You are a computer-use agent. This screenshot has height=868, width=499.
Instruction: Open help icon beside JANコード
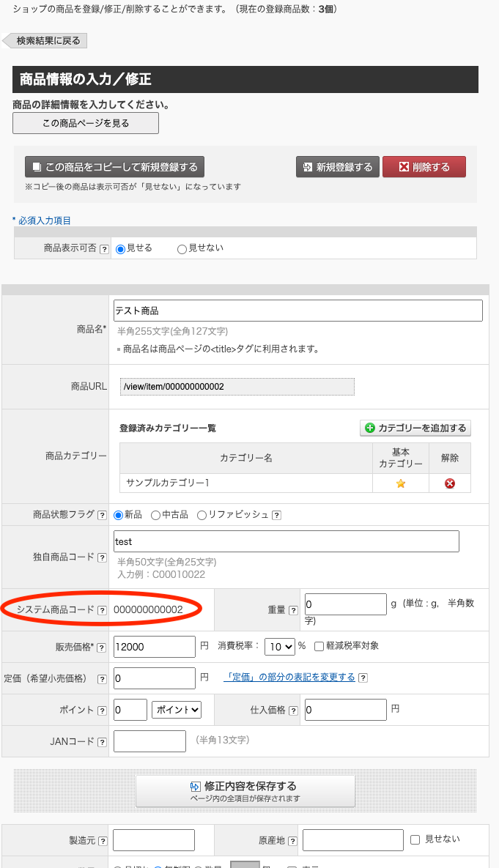coord(102,742)
